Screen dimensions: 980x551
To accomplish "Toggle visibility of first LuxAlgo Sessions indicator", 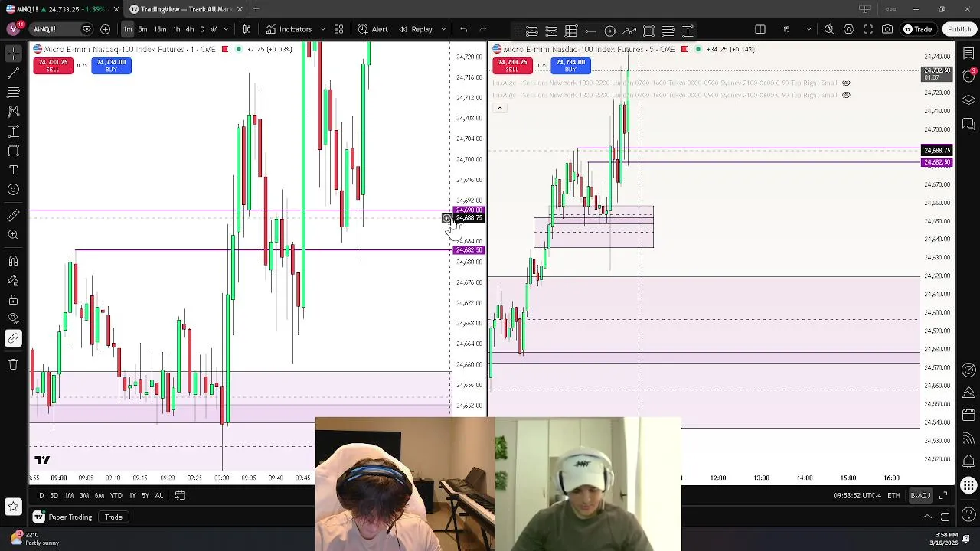I will [846, 83].
